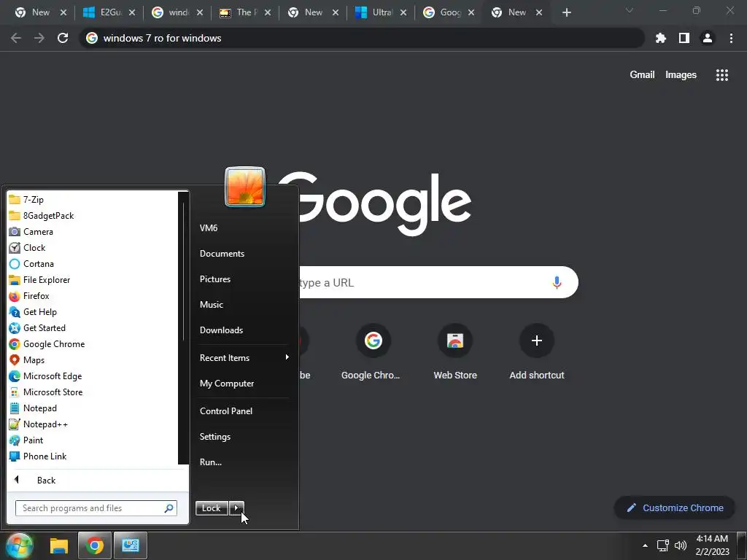
Task: Open Gmail link
Action: 642,75
